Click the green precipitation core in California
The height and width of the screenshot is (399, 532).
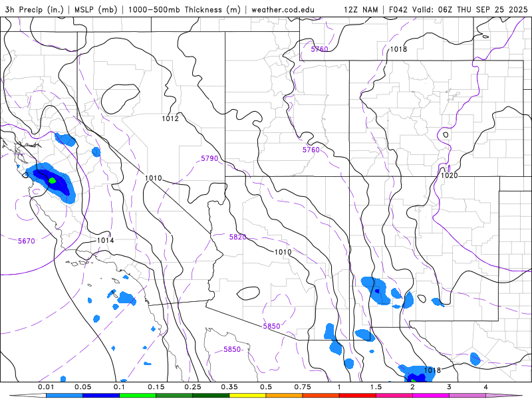click(x=53, y=180)
